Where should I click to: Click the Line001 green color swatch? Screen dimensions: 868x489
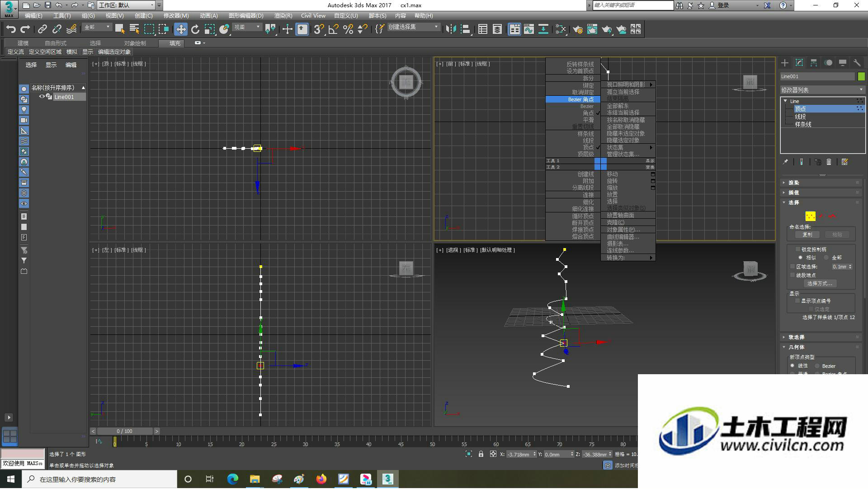coord(861,76)
